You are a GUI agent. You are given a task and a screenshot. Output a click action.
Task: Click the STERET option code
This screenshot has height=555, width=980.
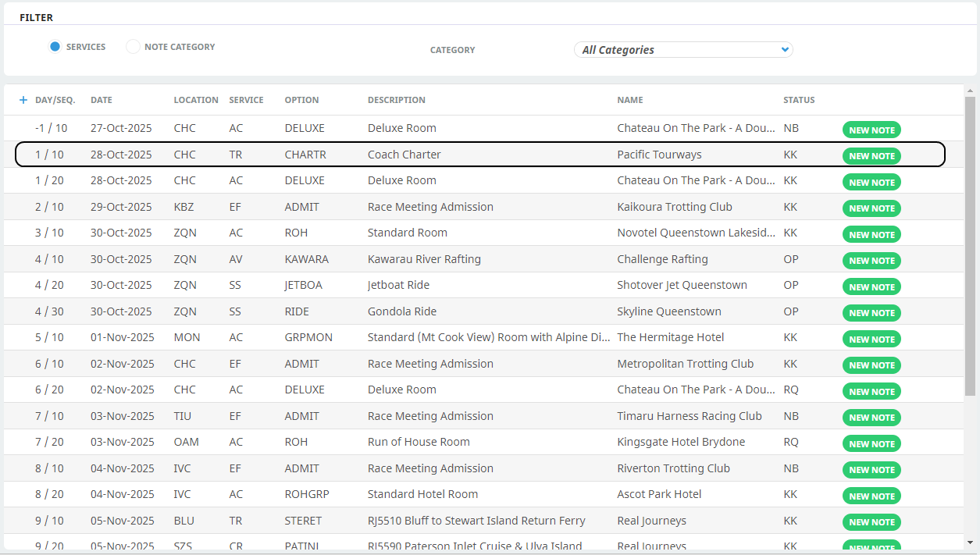point(303,521)
